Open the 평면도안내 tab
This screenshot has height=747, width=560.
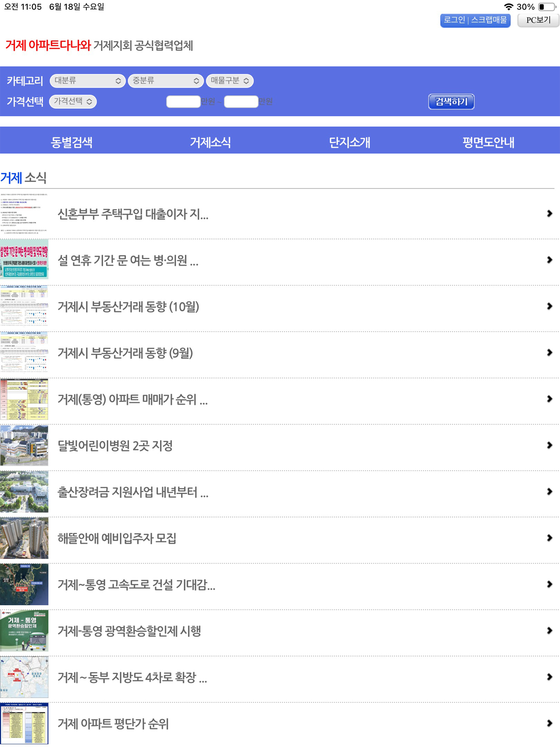point(488,142)
